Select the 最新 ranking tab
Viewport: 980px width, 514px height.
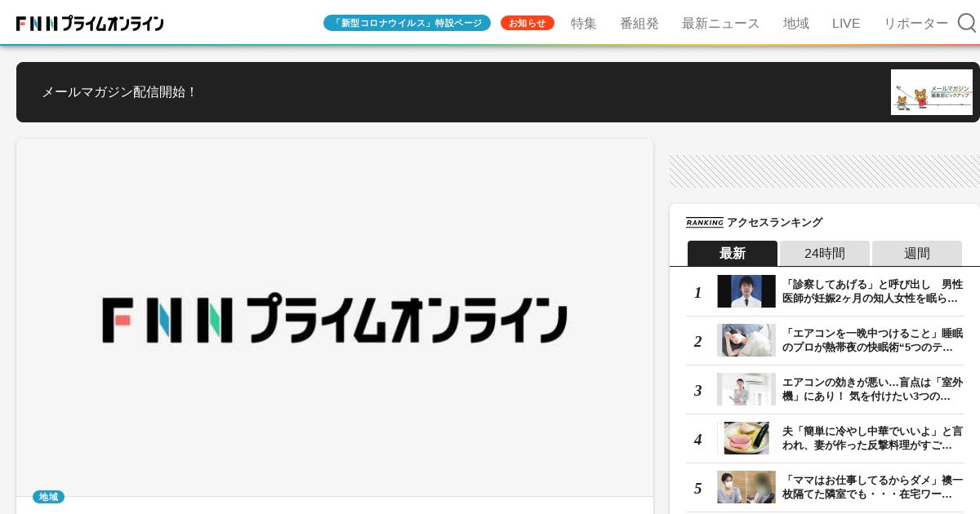(x=733, y=253)
